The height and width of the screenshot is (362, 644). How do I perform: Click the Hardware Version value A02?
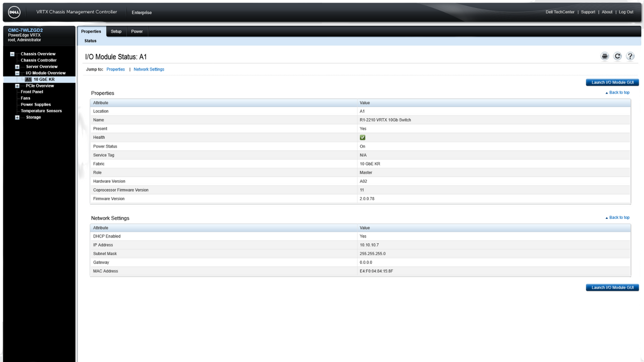tap(363, 181)
